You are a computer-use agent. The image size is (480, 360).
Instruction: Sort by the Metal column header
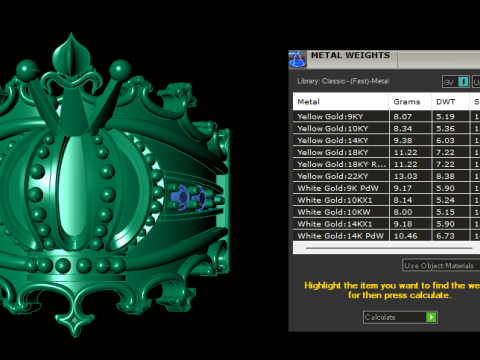click(340, 102)
